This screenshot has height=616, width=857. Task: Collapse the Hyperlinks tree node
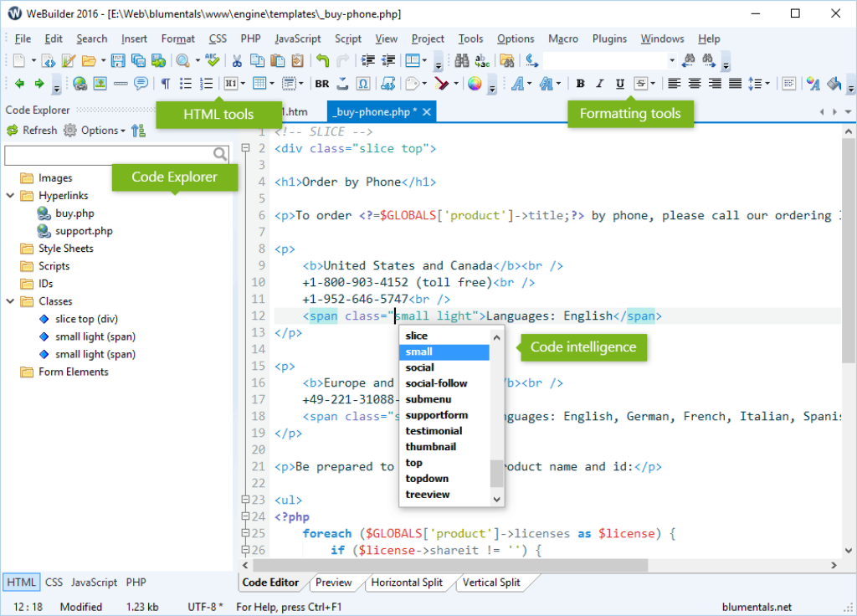pyautogui.click(x=10, y=196)
